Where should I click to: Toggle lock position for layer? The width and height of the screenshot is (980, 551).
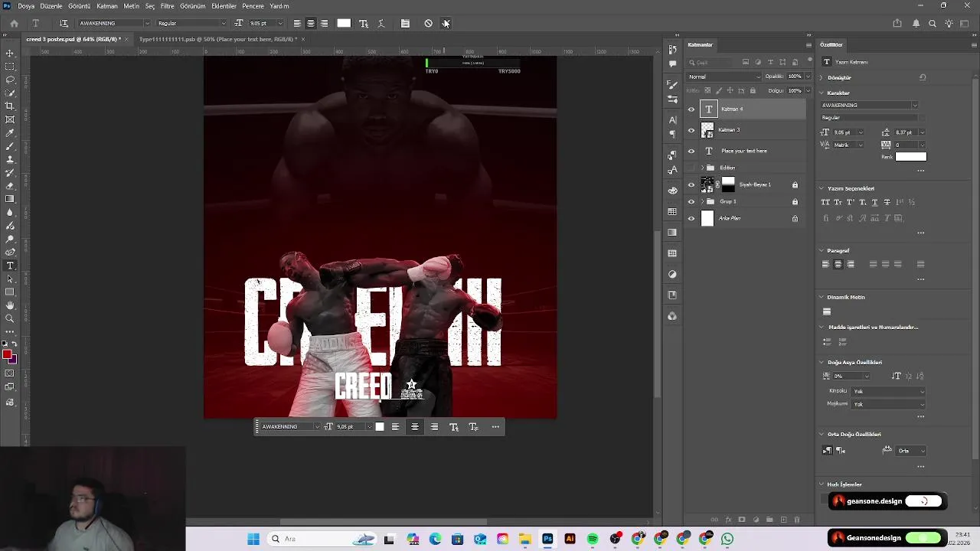(x=730, y=90)
